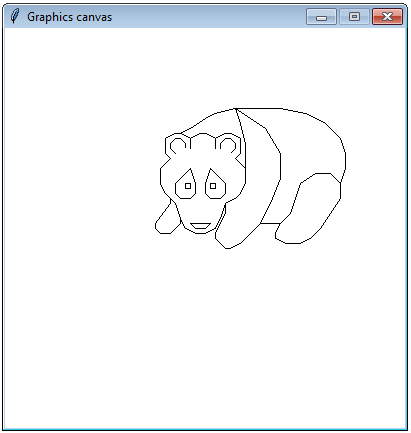Click the Graphics canvas title text
Screen dimensions: 411x433
pos(69,17)
